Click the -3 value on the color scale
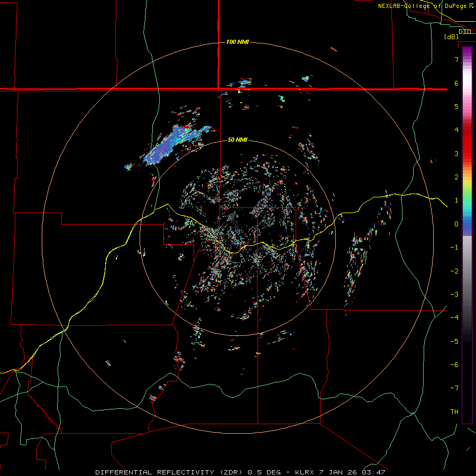 (454, 295)
